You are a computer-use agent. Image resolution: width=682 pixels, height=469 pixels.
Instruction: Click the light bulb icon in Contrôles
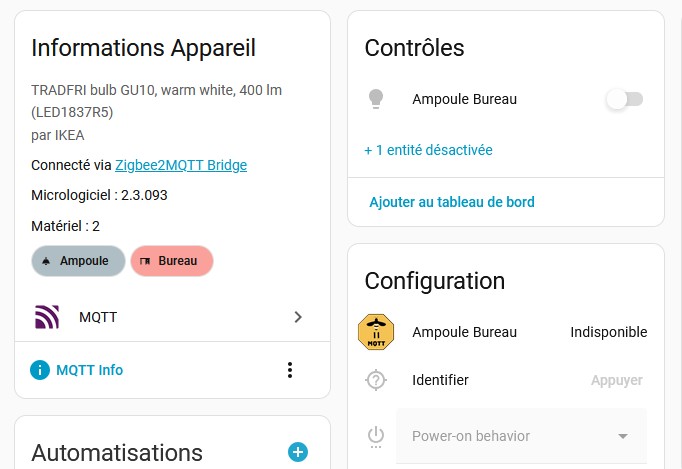[376, 99]
